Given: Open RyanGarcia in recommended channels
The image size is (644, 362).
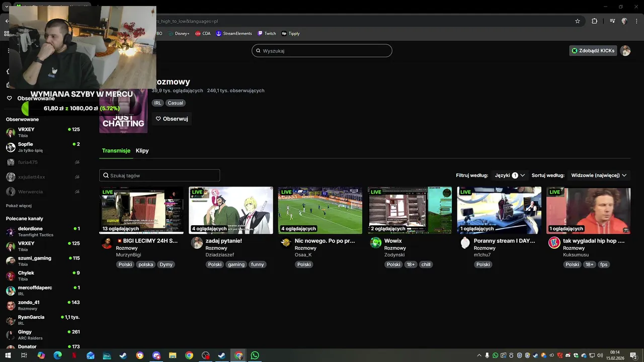Looking at the screenshot, I should [43, 320].
